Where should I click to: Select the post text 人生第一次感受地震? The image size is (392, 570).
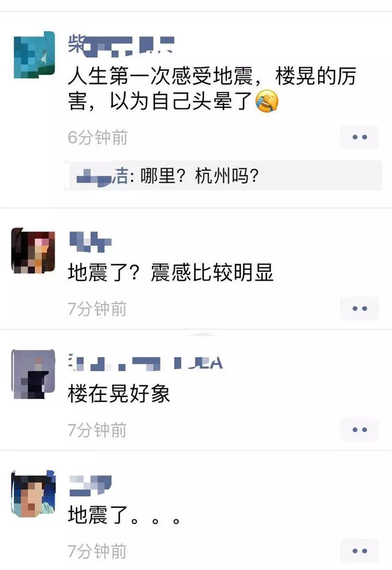(x=160, y=76)
